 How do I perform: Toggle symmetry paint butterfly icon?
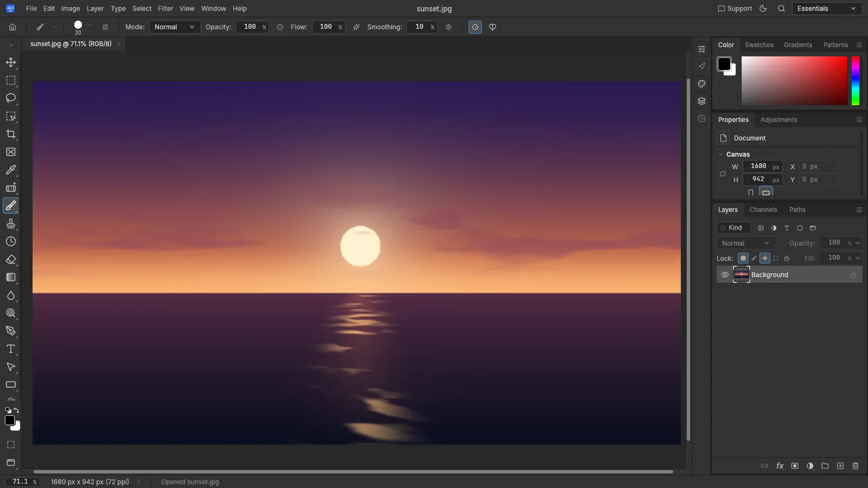pos(493,27)
